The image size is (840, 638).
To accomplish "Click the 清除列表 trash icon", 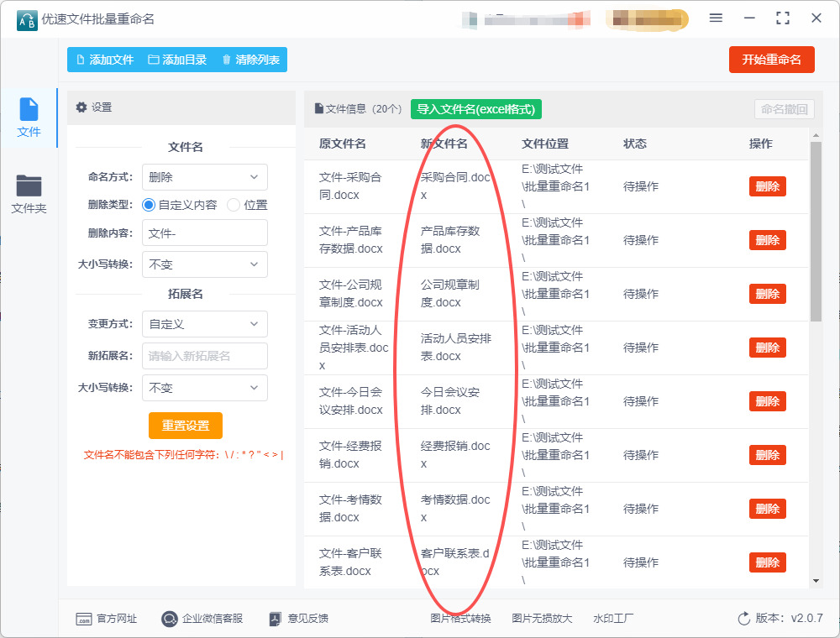I will point(226,60).
